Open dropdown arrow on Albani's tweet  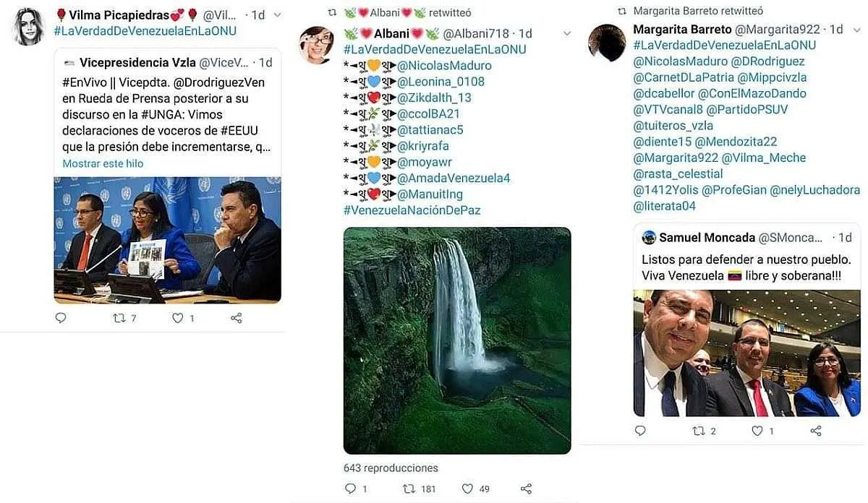tap(567, 34)
